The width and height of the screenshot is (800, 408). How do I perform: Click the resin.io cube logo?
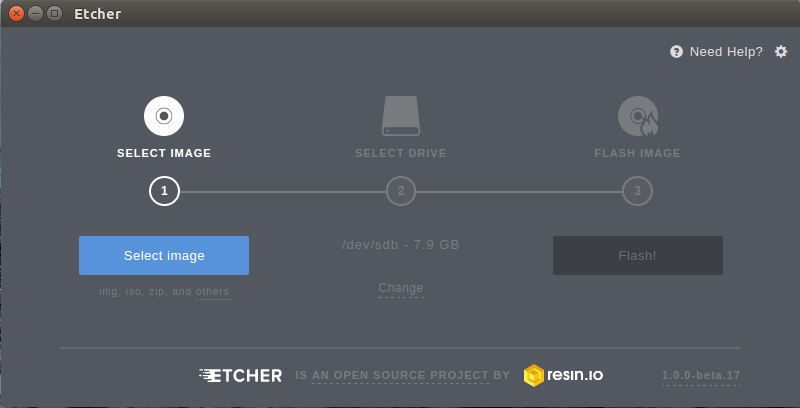pyautogui.click(x=534, y=375)
